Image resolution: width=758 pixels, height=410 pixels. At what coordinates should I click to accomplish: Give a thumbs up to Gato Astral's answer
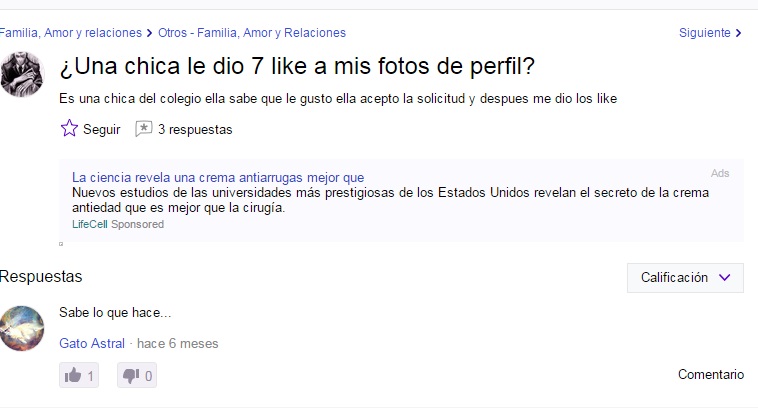(79, 375)
